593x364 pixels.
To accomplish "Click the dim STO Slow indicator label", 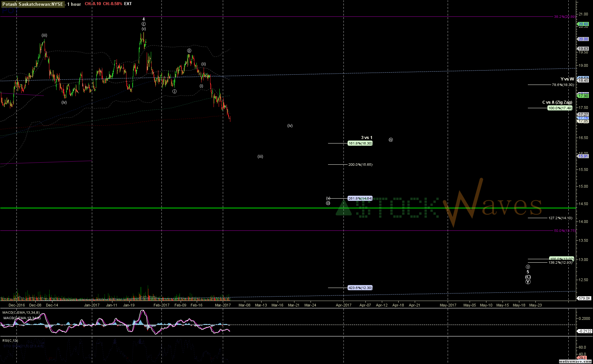I will 23,346.
